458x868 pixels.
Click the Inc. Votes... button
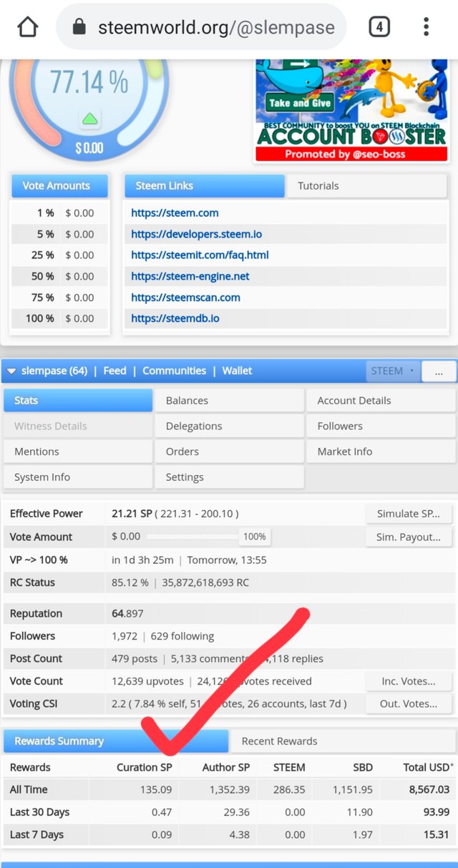(409, 681)
